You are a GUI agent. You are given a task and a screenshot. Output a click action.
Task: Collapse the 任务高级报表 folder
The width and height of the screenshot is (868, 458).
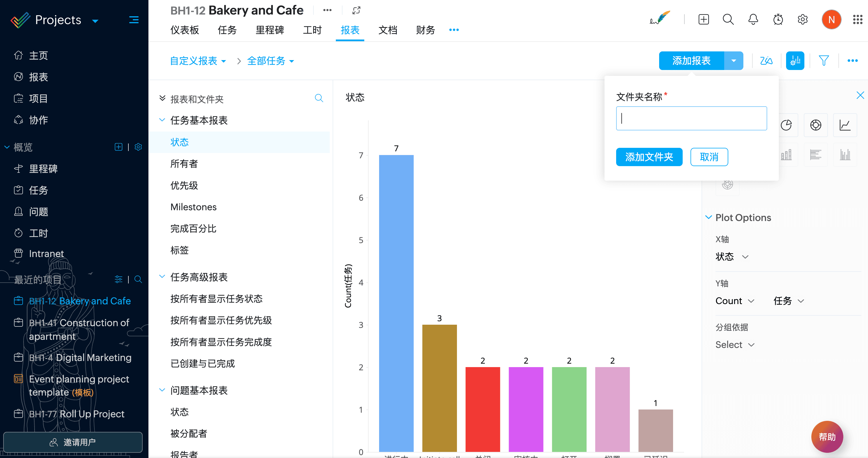tap(162, 277)
